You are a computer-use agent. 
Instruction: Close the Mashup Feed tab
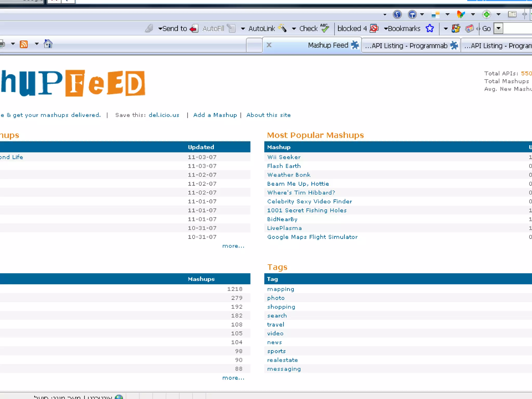(x=269, y=45)
